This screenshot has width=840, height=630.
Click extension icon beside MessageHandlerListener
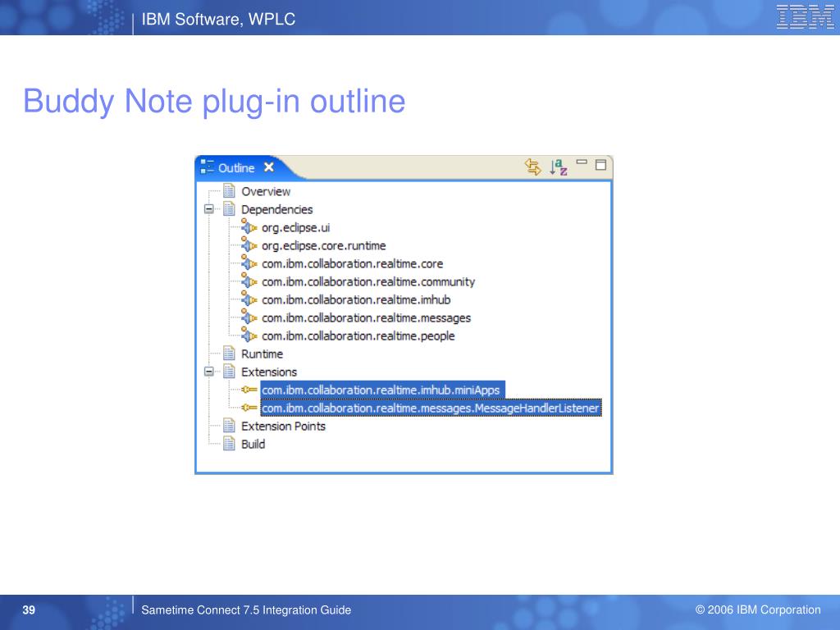pos(249,408)
